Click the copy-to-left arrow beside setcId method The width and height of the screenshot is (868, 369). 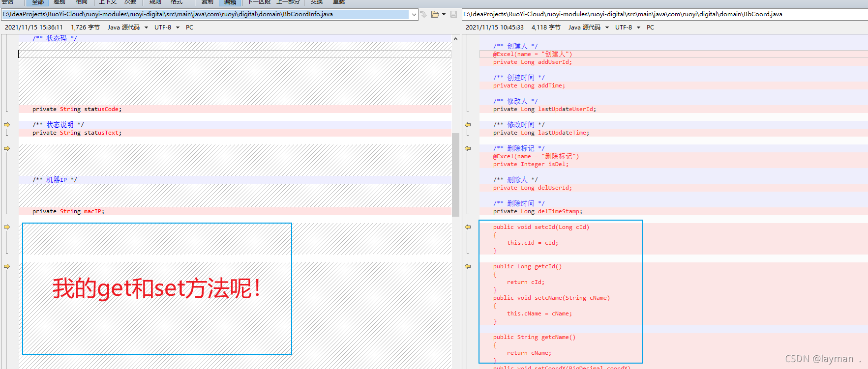pos(468,227)
